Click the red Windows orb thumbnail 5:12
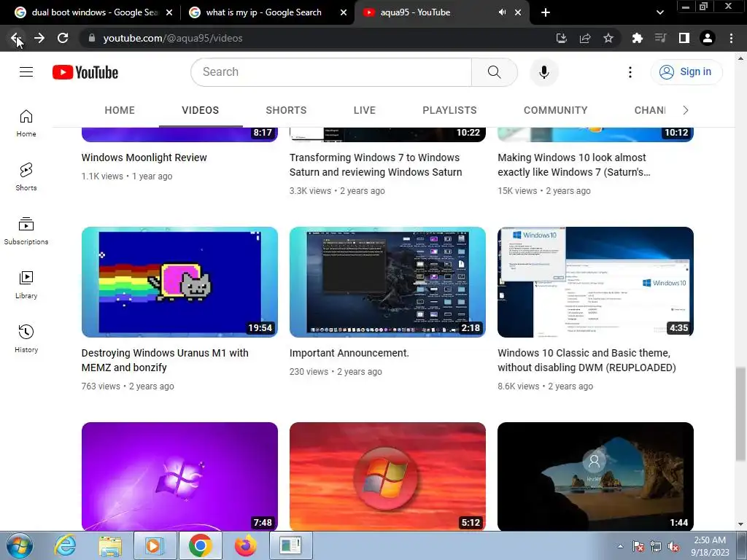 pos(387,476)
